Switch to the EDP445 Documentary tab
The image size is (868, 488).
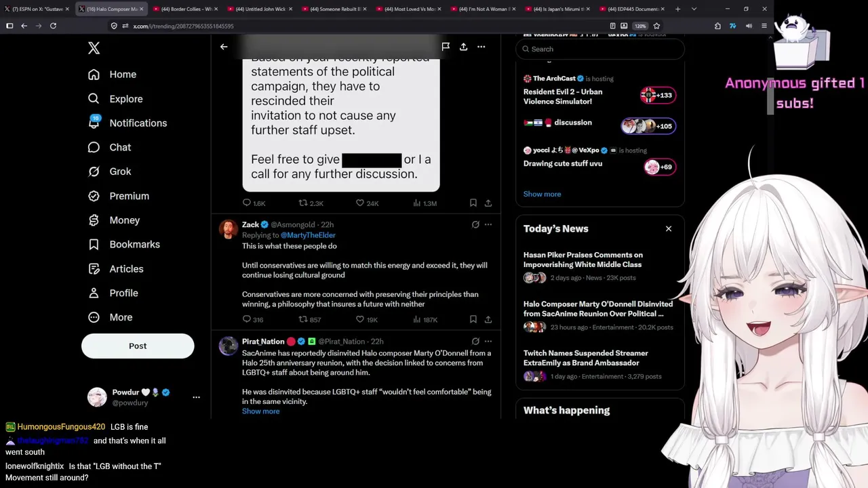[632, 9]
